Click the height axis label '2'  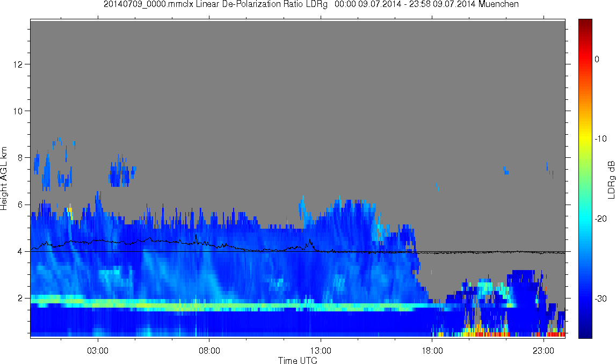coord(20,299)
